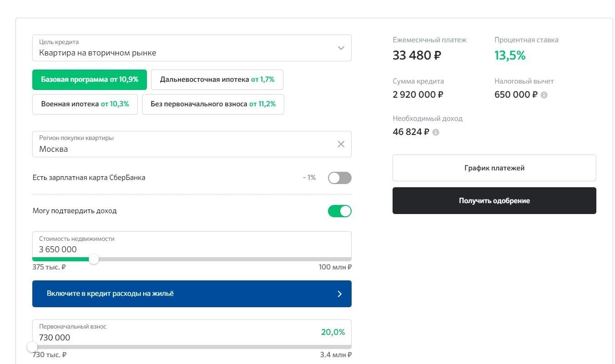The width and height of the screenshot is (615, 364).
Task: Open the Регион покупки квартиры combo box
Action: point(182,145)
